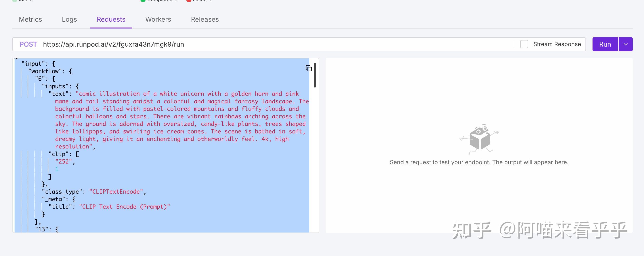Click the "CLIP Text Encode (Prompt)" title value
The width and height of the screenshot is (644, 256).
click(124, 207)
